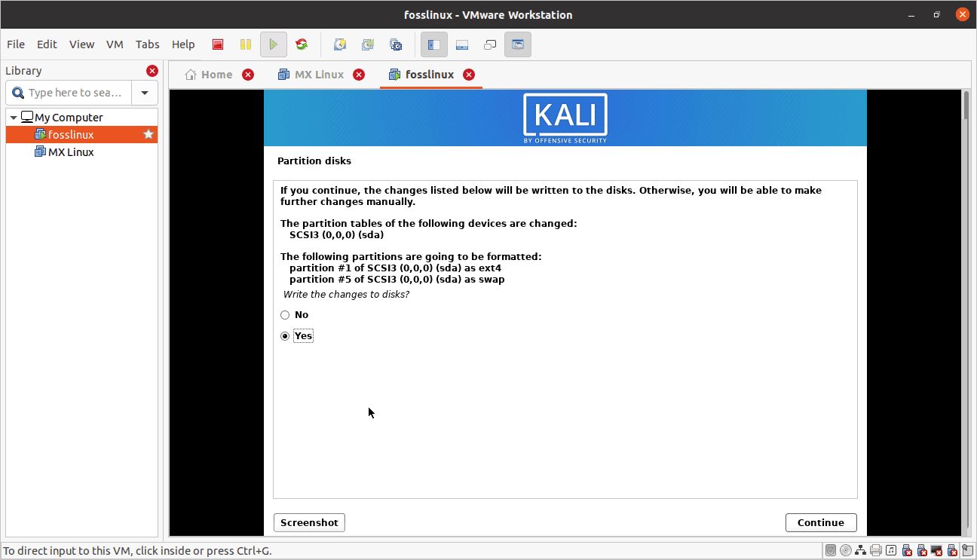Click the printer status icon

[x=876, y=550]
